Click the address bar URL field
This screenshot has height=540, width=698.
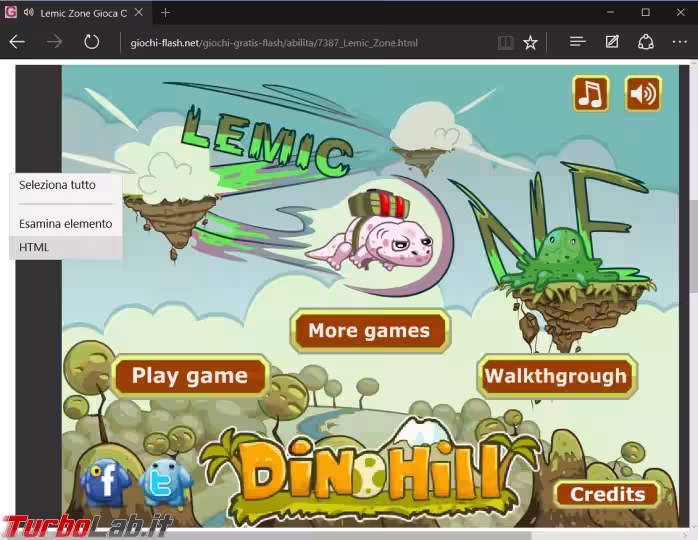point(300,43)
